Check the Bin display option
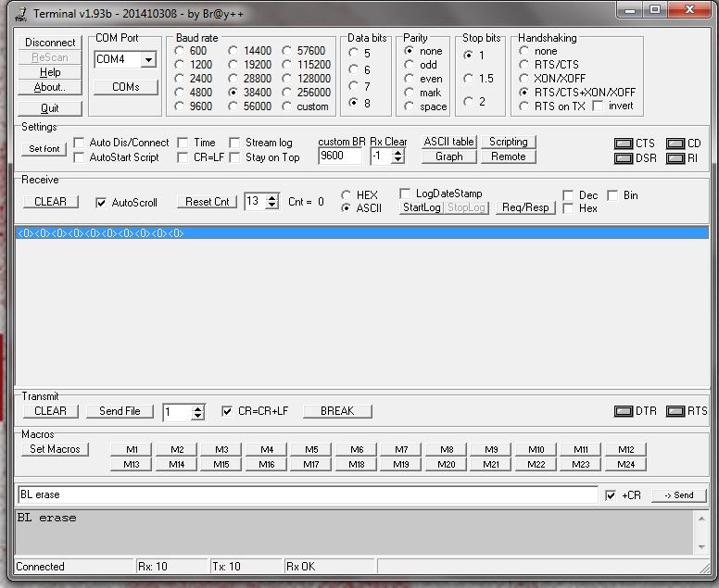The width and height of the screenshot is (719, 588). click(x=612, y=195)
